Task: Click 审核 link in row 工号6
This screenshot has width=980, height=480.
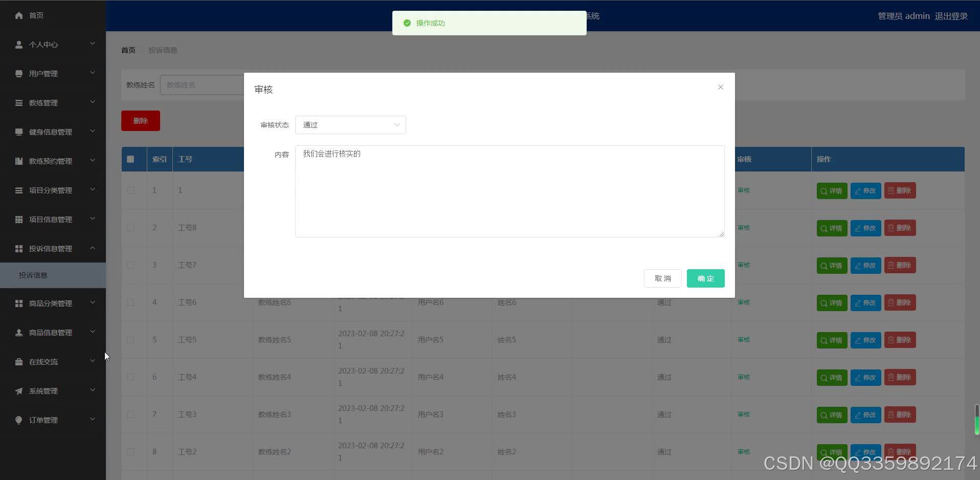Action: click(x=744, y=302)
